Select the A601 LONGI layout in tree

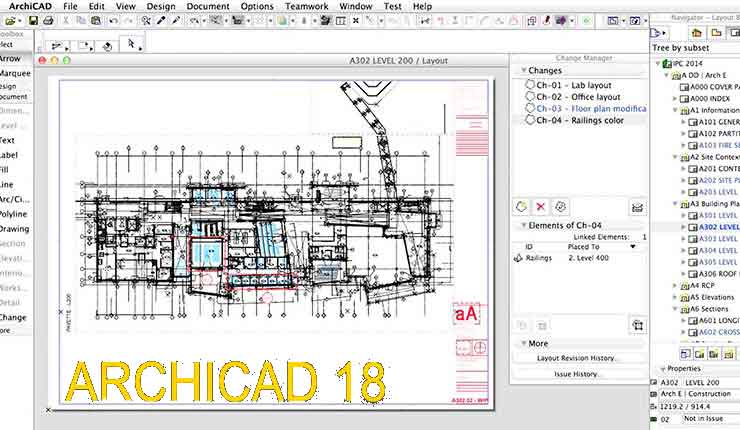coord(714,320)
